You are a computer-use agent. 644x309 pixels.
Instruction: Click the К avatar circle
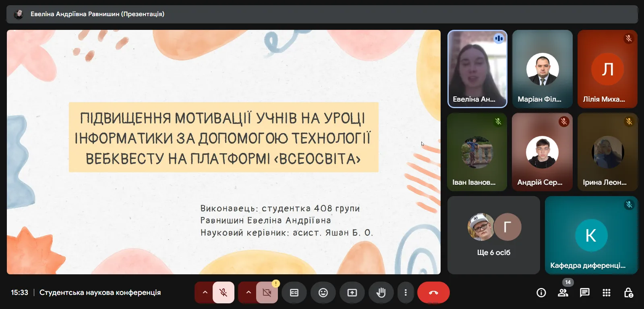(591, 235)
